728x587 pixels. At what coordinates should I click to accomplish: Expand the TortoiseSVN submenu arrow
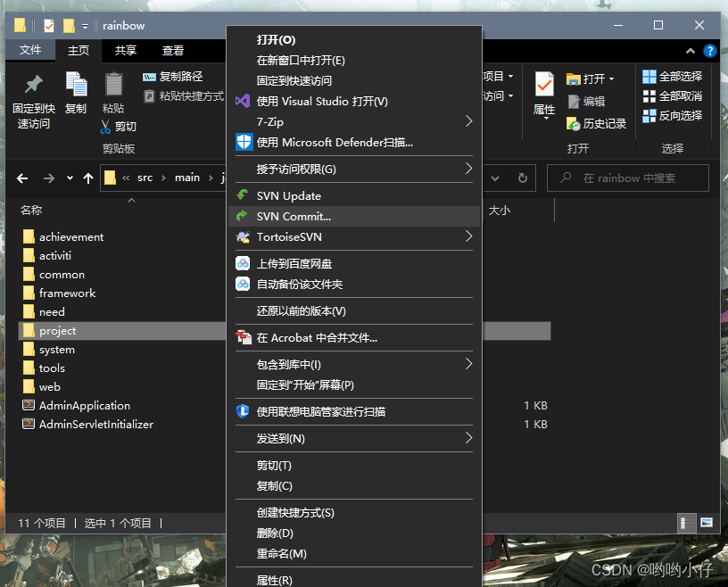coord(469,236)
